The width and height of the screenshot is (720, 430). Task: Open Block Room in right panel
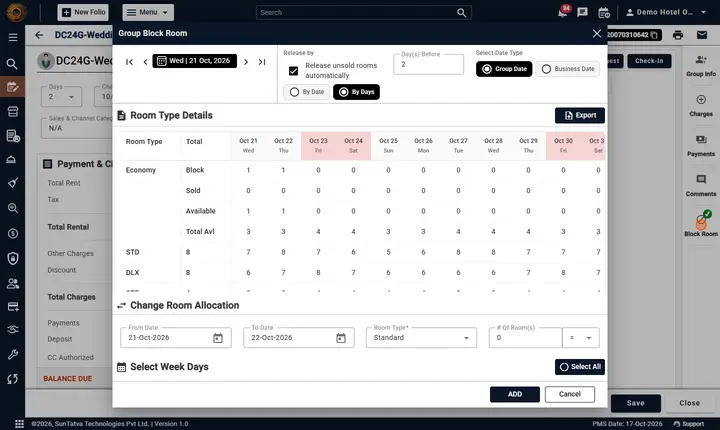pyautogui.click(x=701, y=224)
